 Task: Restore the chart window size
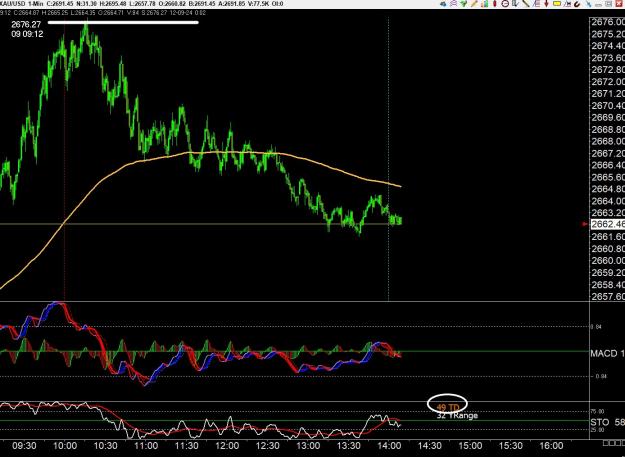tap(609, 4)
